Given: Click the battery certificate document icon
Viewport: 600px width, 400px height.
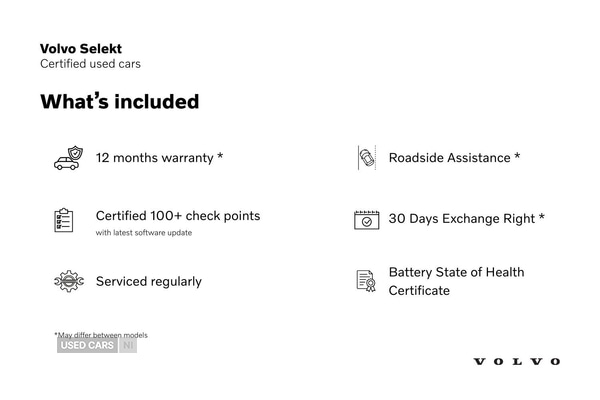Looking at the screenshot, I should click(366, 281).
